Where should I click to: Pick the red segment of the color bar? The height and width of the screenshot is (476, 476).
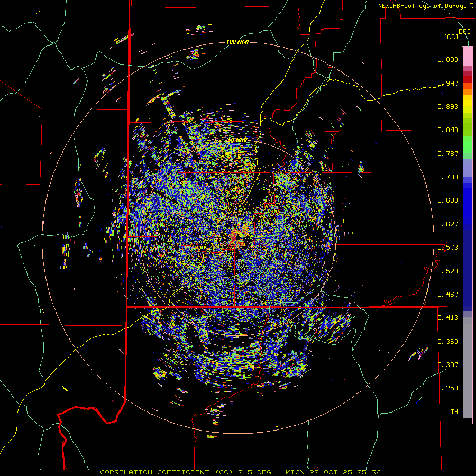pos(467,79)
